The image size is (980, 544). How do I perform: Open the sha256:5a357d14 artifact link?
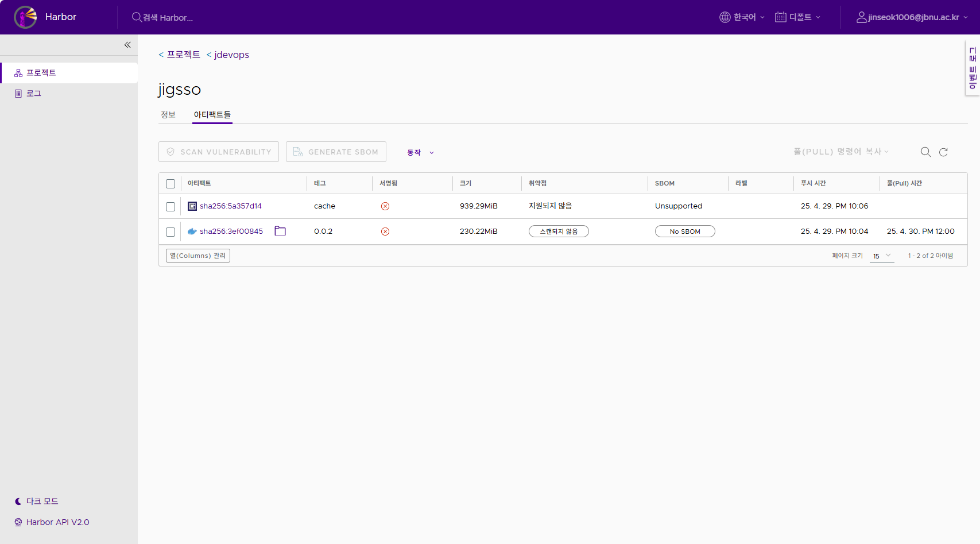[230, 206]
